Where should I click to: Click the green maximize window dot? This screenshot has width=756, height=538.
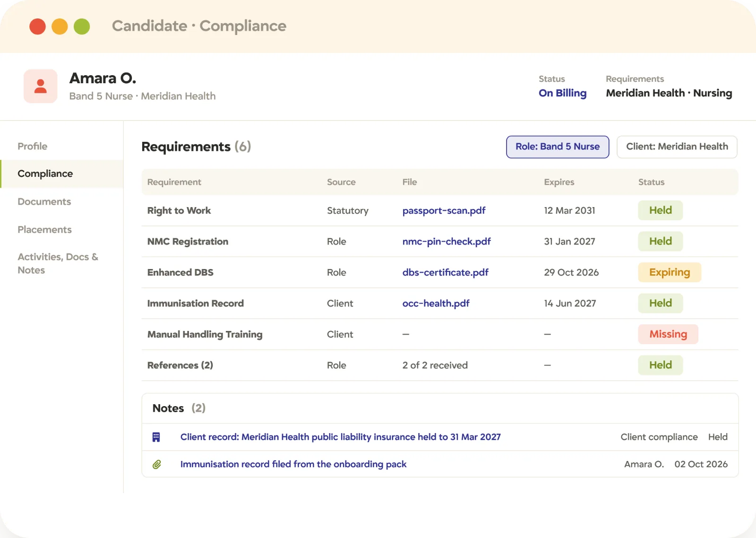coord(82,26)
